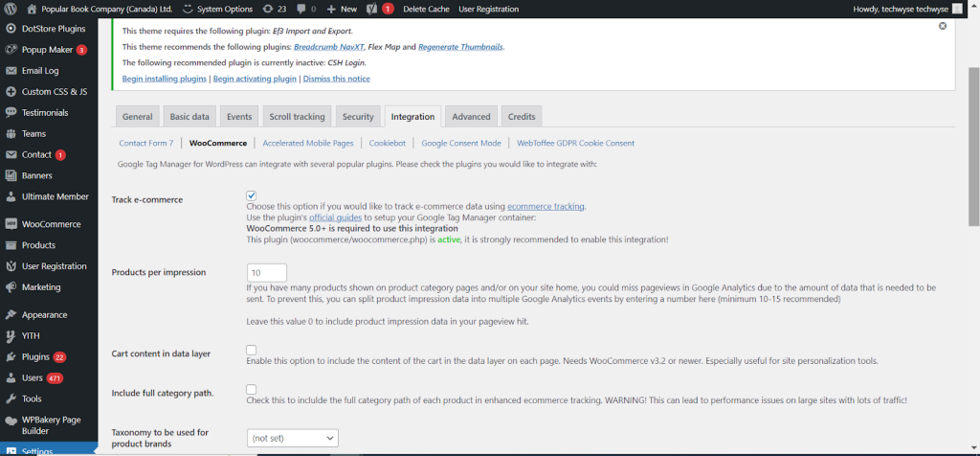The height and width of the screenshot is (456, 980).
Task: Open the updates icon showing 23
Action: (x=274, y=9)
